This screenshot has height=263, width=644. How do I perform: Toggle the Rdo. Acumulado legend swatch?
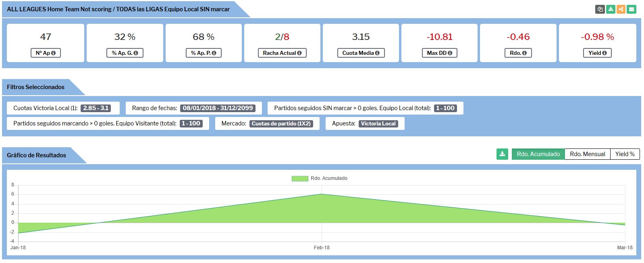pyautogui.click(x=300, y=178)
